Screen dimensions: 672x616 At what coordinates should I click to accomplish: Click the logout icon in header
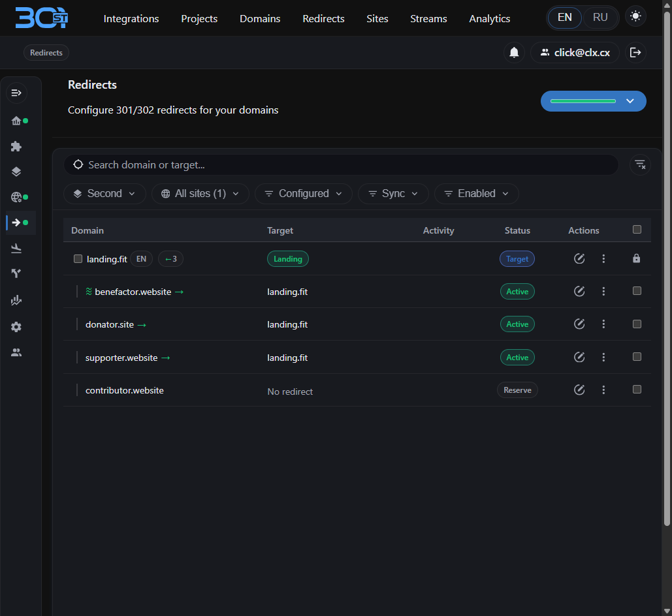click(635, 52)
